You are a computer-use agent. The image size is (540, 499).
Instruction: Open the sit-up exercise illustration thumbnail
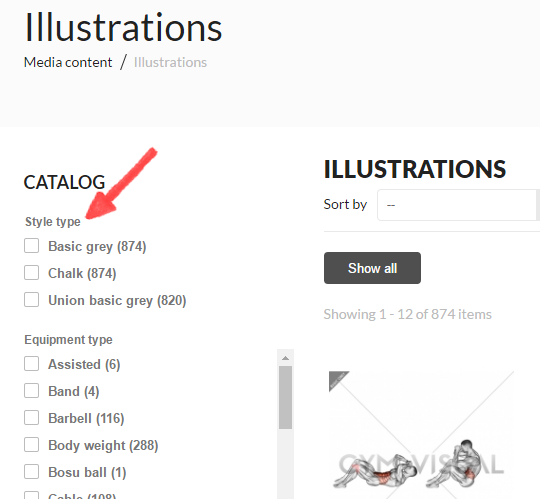pos(421,435)
